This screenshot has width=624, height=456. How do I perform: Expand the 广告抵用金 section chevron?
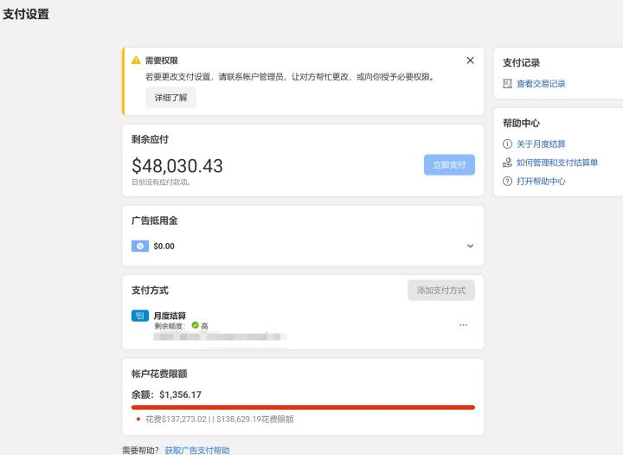(470, 246)
